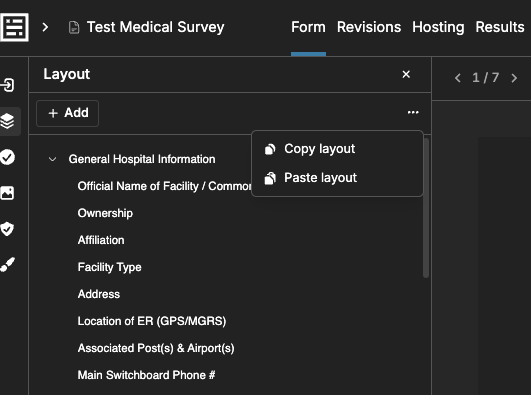This screenshot has height=395, width=531.
Task: Switch to the Hosting tab
Action: (x=438, y=27)
